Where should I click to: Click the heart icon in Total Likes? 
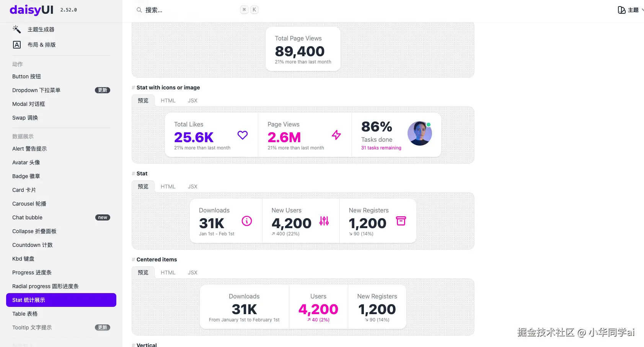point(243,135)
